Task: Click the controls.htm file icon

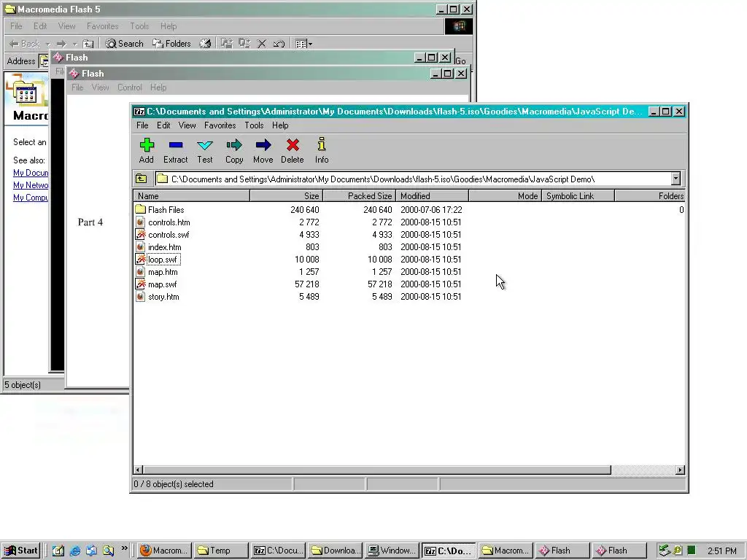Action: [140, 222]
